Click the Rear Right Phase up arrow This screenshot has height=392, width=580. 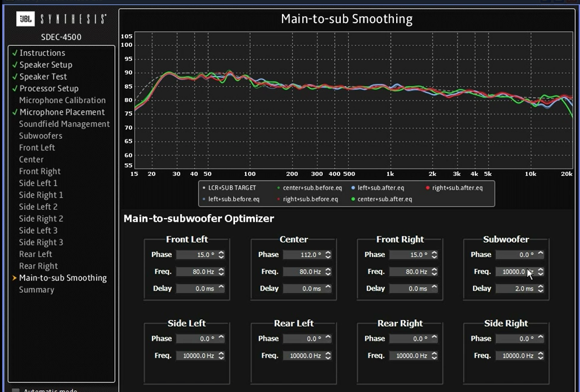click(x=434, y=337)
